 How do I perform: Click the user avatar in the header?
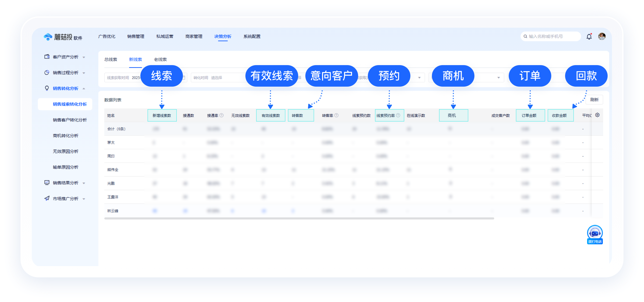602,36
